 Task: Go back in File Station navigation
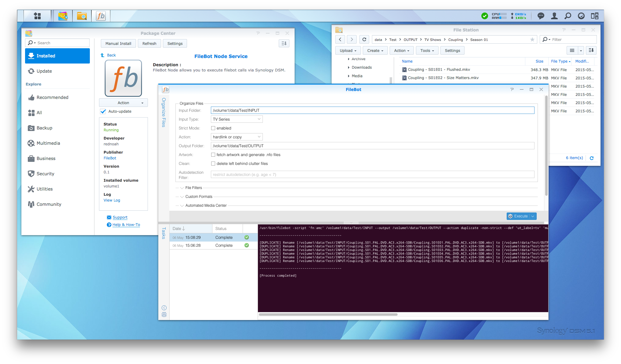340,39
